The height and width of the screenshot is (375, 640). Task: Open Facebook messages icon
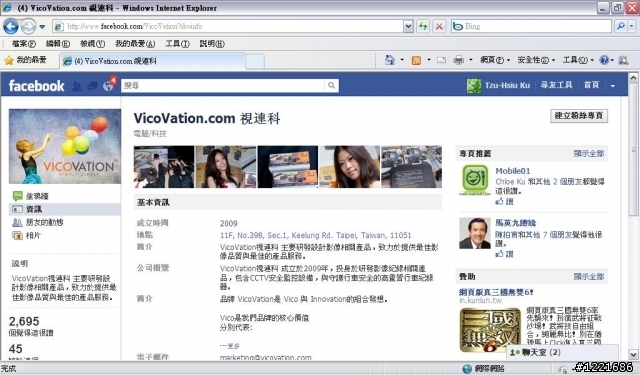[93, 86]
